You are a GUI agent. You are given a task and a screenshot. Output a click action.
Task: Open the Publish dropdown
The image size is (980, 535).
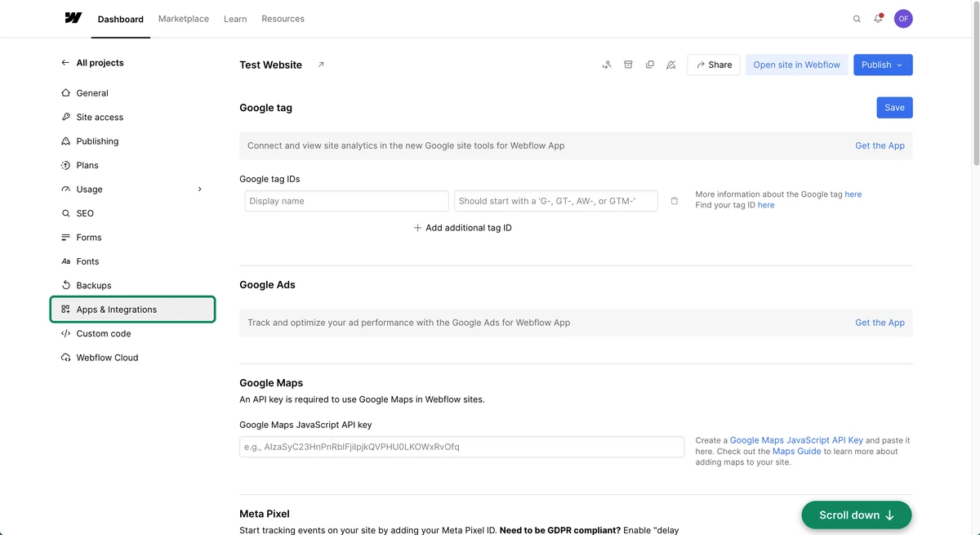tap(883, 65)
